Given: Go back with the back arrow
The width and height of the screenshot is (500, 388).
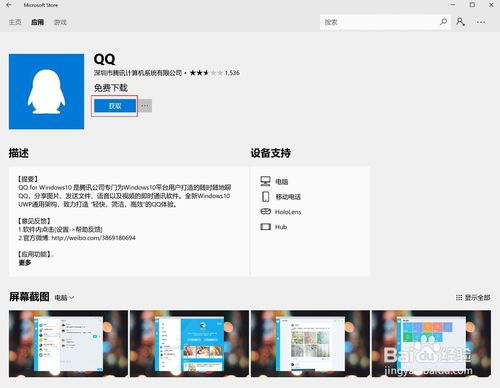Looking at the screenshot, I should point(9,5).
